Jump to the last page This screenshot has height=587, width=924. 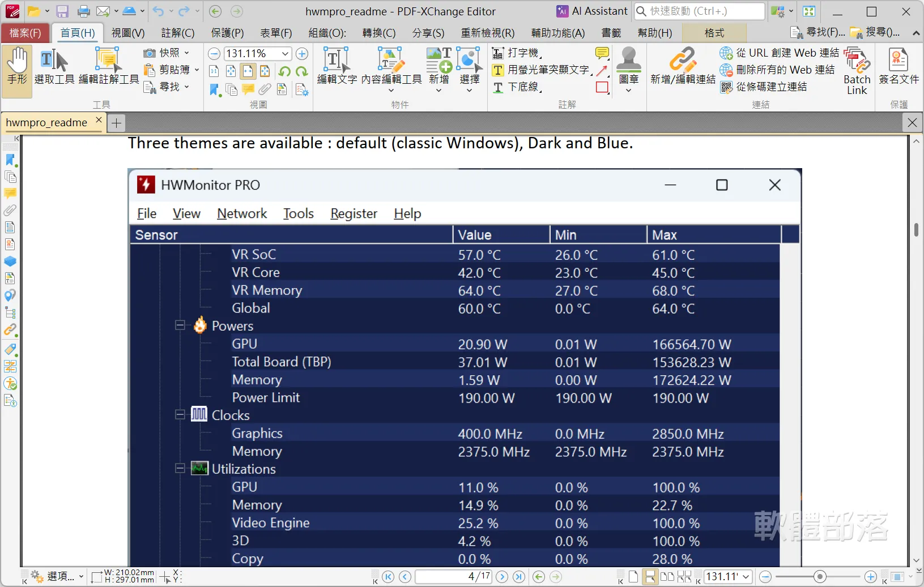click(519, 577)
